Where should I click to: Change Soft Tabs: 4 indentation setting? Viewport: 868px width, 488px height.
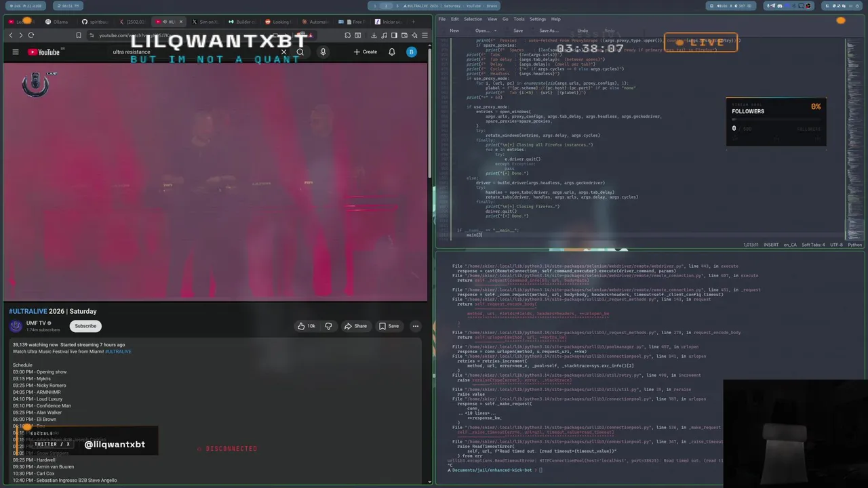coord(812,245)
